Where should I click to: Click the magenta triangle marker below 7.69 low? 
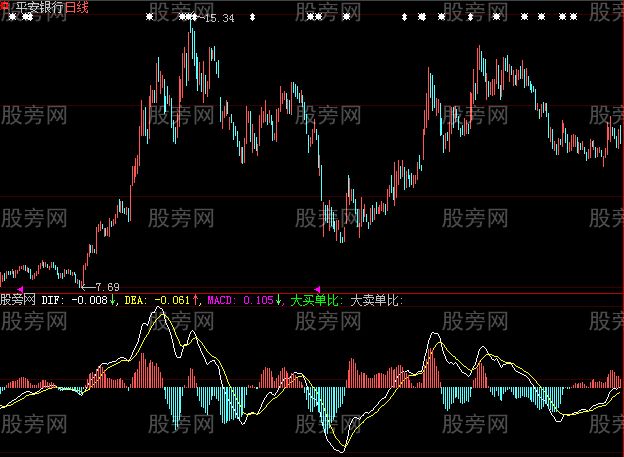pyautogui.click(x=20, y=289)
